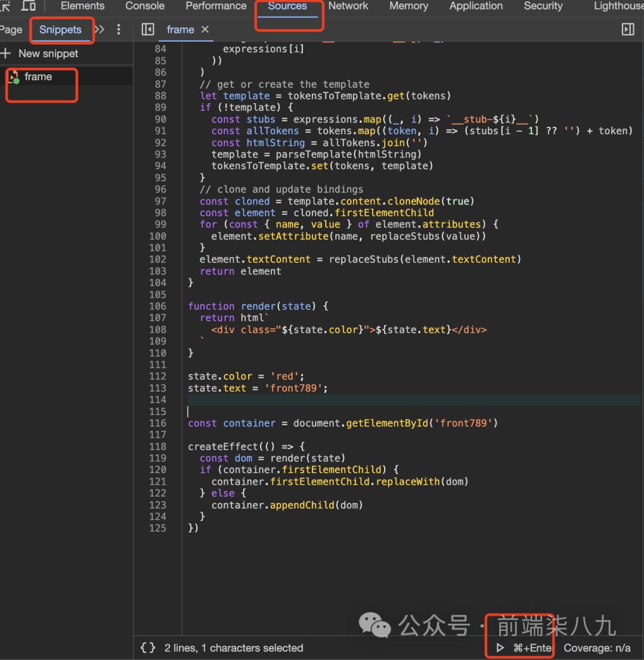Open the Page navigator tab
644x660 pixels.
coord(11,30)
